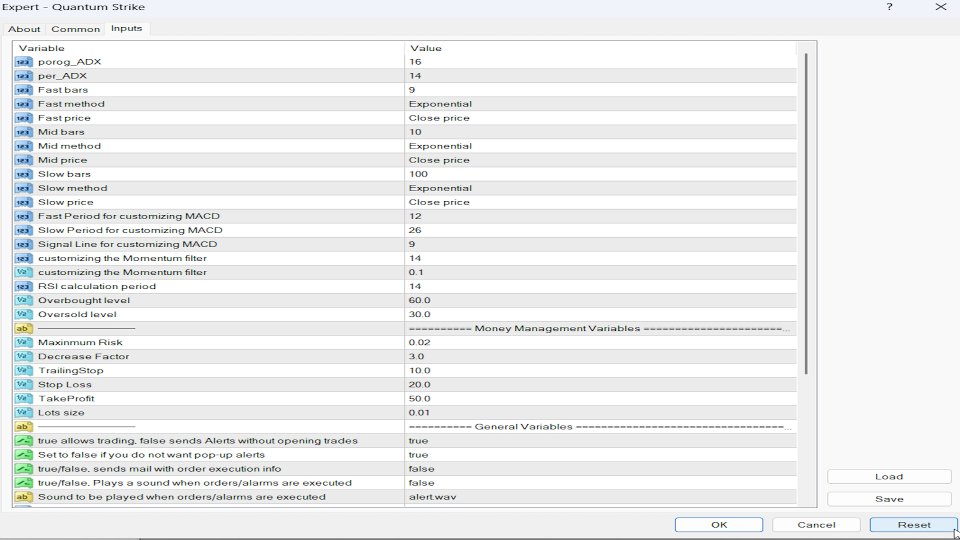Click the icon beside Maxinmum Risk
The width and height of the screenshot is (960, 540).
tap(23, 343)
